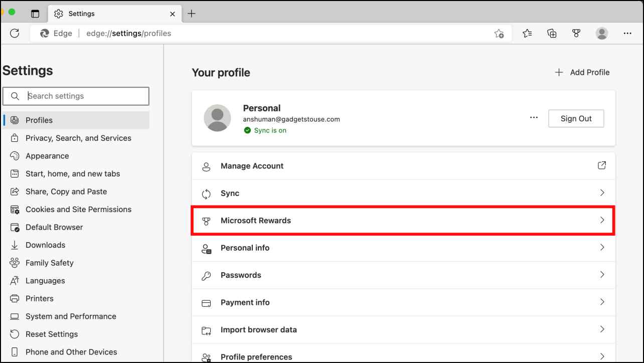Image resolution: width=644 pixels, height=363 pixels.
Task: Open Downloads settings
Action: 76,245
